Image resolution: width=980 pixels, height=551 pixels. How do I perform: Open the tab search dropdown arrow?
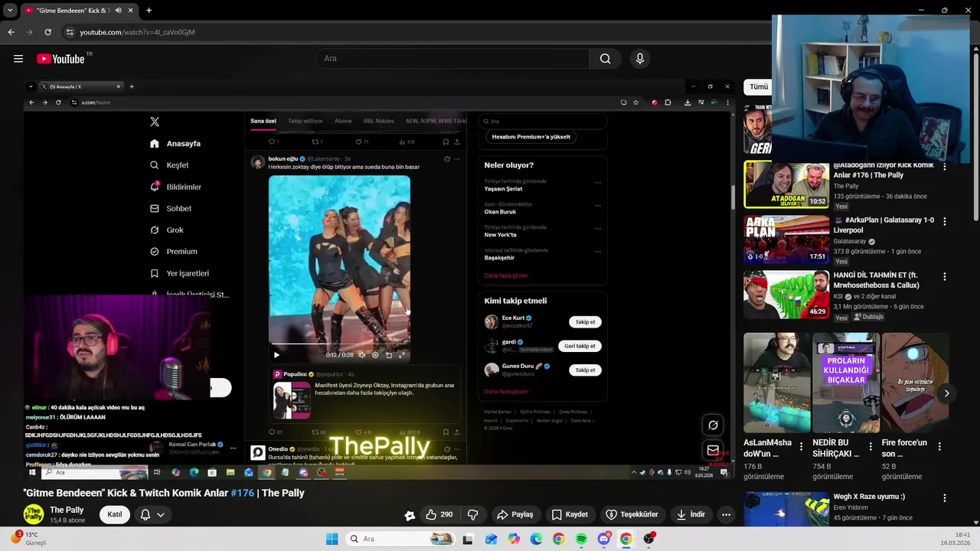(9, 11)
